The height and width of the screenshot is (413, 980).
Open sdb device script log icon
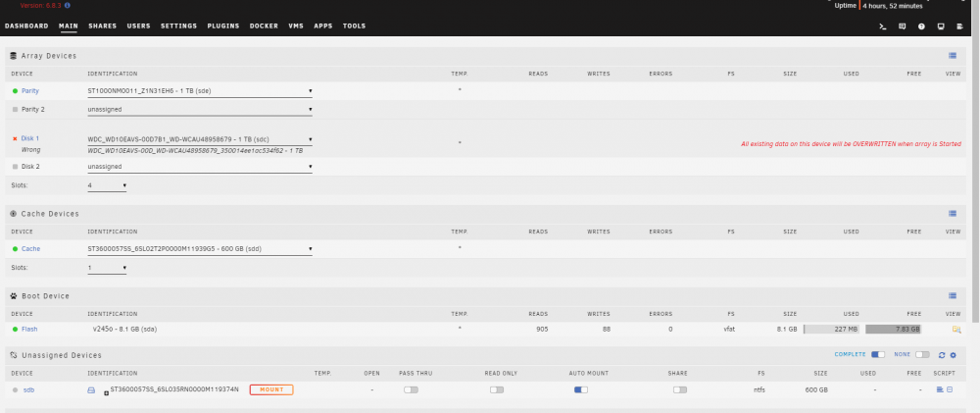click(x=940, y=389)
